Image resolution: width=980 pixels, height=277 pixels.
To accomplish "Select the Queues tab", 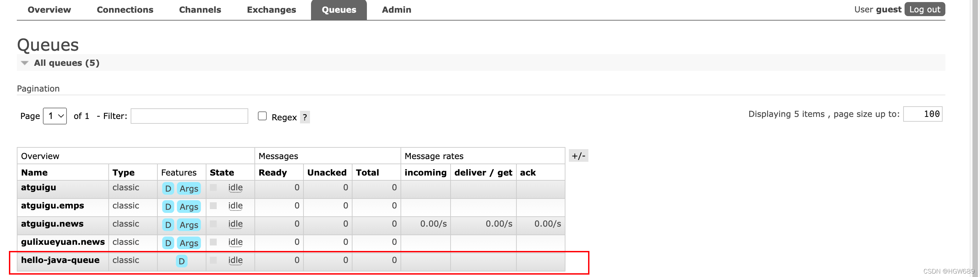I will click(338, 10).
